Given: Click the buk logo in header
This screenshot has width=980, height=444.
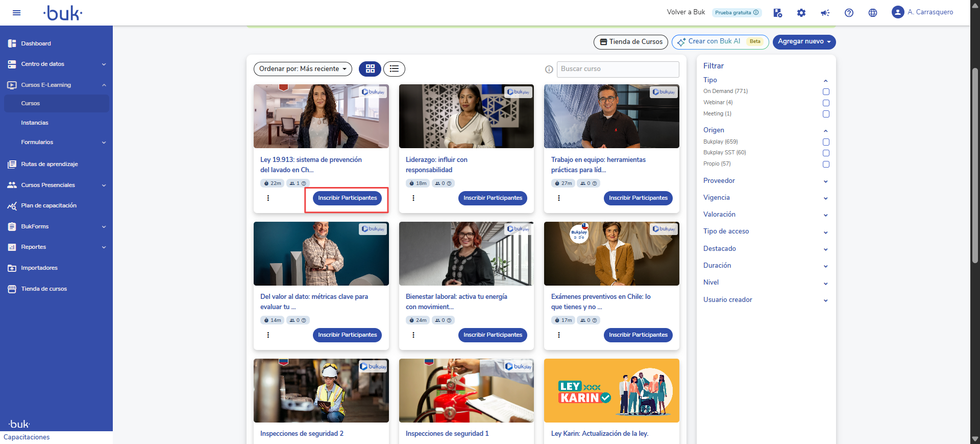Looking at the screenshot, I should pos(63,13).
